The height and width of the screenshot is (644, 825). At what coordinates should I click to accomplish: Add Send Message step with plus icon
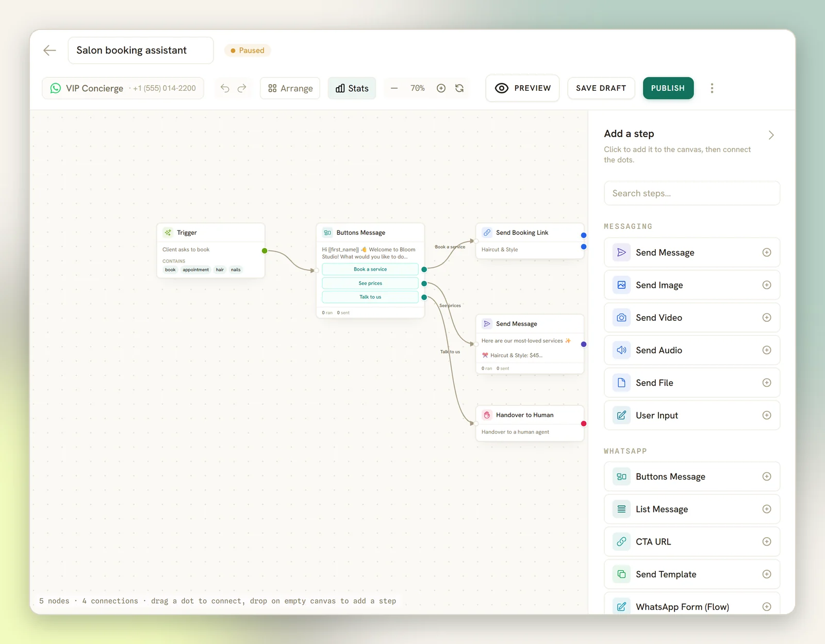(x=767, y=252)
